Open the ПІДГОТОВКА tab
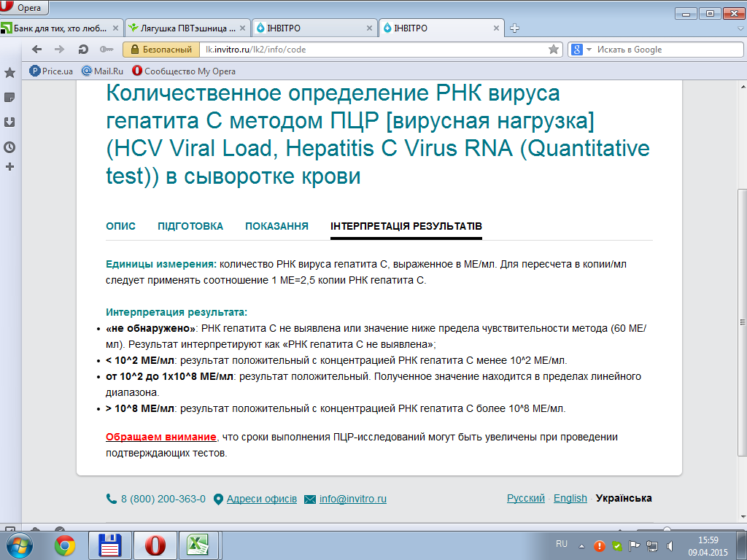747x560 pixels. 190,226
